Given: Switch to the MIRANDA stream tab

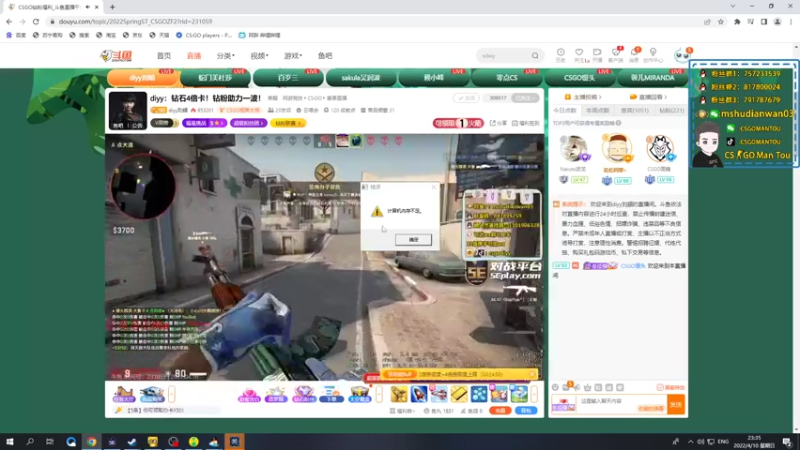Looking at the screenshot, I should pyautogui.click(x=653, y=78).
